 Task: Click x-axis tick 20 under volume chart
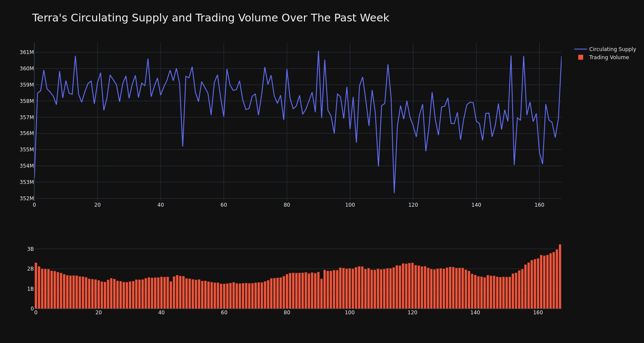point(98,313)
